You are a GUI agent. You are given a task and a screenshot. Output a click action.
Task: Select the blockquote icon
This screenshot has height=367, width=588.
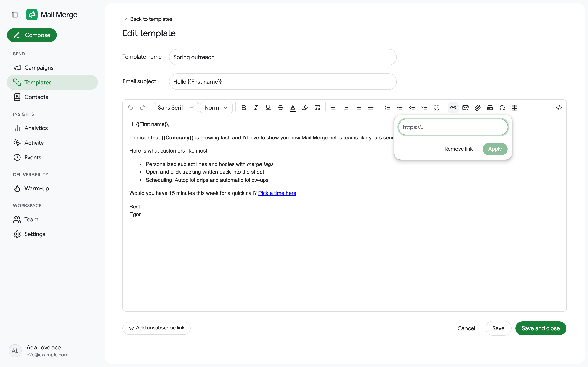coord(436,107)
